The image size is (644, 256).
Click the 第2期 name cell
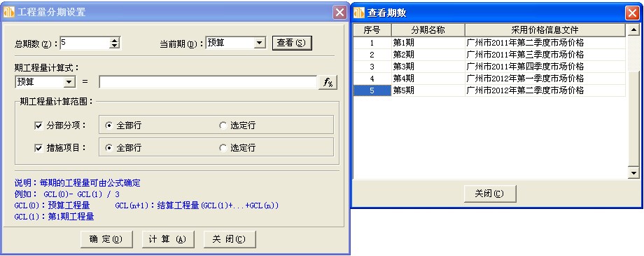pyautogui.click(x=428, y=55)
